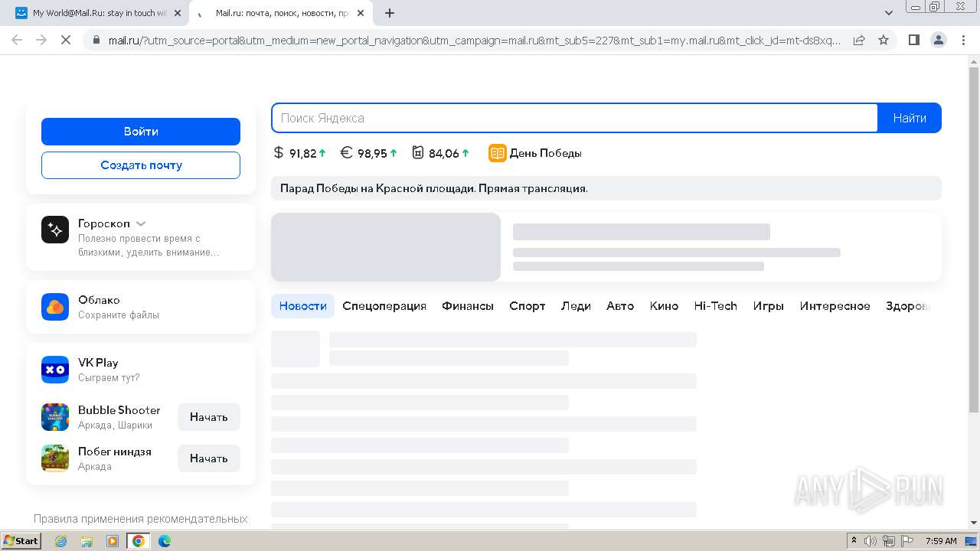Expand the Гороскоп dropdown chevron

pos(141,224)
